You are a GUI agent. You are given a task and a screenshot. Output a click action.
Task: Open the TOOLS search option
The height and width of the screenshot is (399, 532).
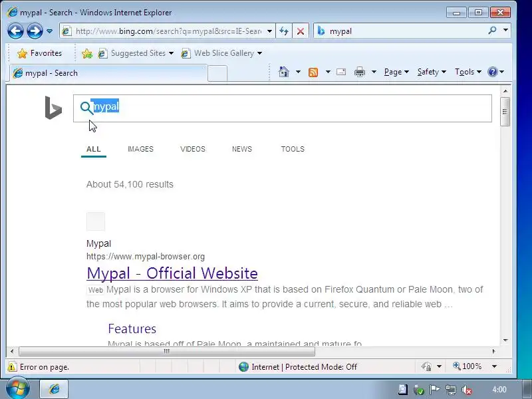click(293, 149)
